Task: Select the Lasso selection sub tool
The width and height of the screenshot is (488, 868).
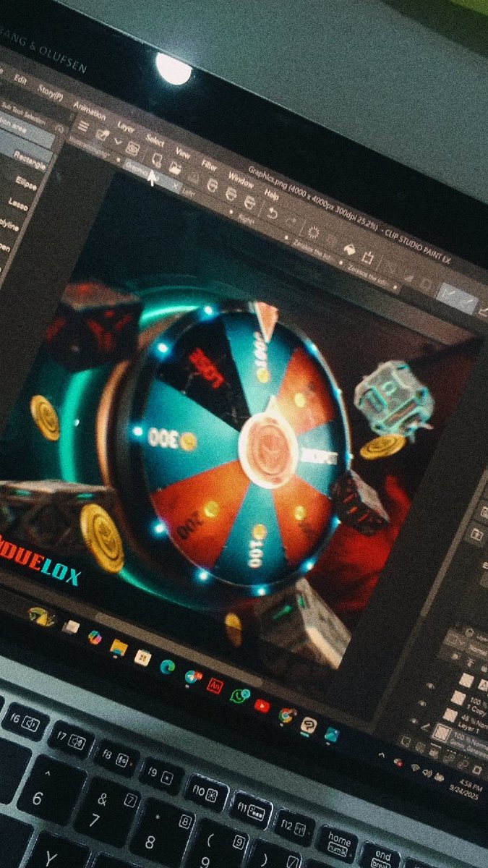Action: (19, 204)
